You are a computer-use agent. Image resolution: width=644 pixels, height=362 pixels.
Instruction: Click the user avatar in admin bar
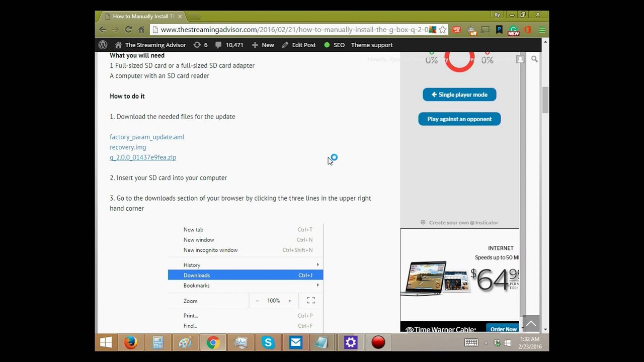(x=520, y=59)
